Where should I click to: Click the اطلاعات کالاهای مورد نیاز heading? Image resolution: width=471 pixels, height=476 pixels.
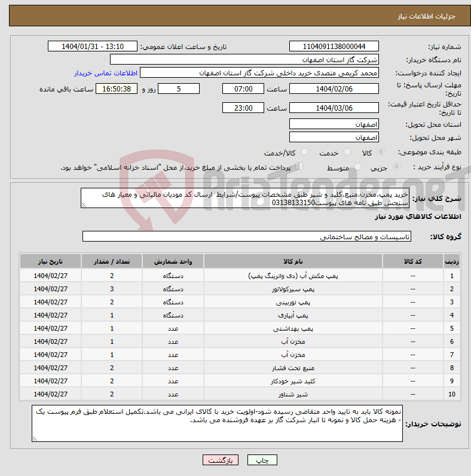click(x=418, y=216)
